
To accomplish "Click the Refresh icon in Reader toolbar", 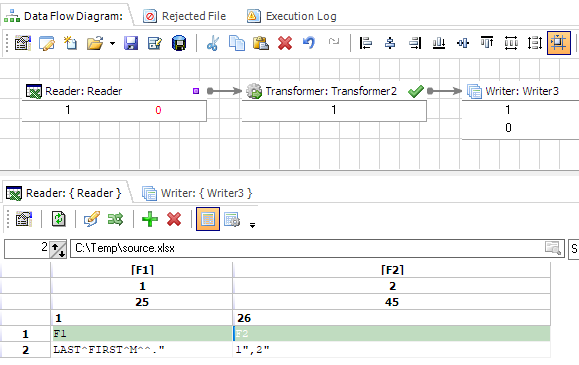I will click(59, 219).
